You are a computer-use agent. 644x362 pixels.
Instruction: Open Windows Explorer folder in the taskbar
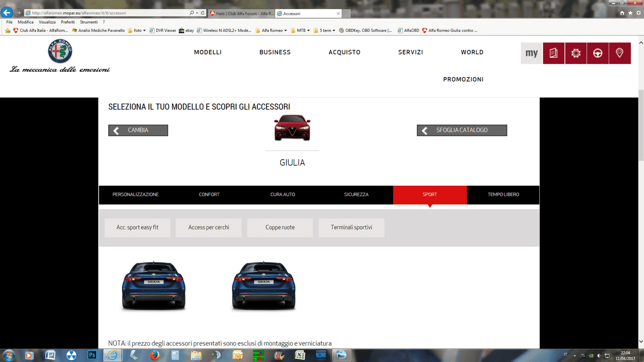pos(196,355)
